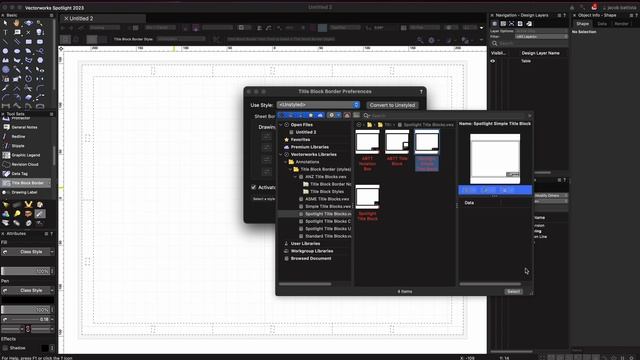Switch to the Render tab in Object Info
Viewport: 640px width, 360px height.
(622, 24)
